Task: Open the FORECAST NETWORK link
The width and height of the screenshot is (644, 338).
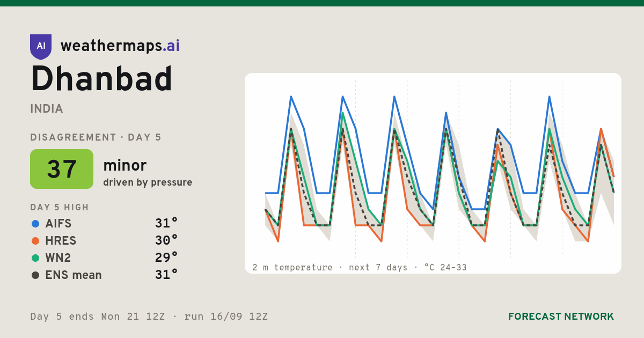Action: pyautogui.click(x=561, y=317)
